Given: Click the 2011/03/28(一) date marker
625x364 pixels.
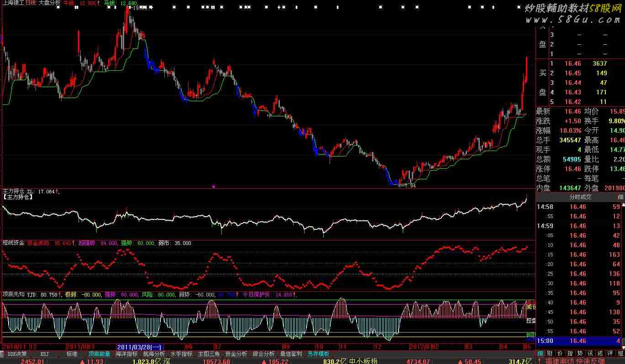Looking at the screenshot, I should coord(140,347).
